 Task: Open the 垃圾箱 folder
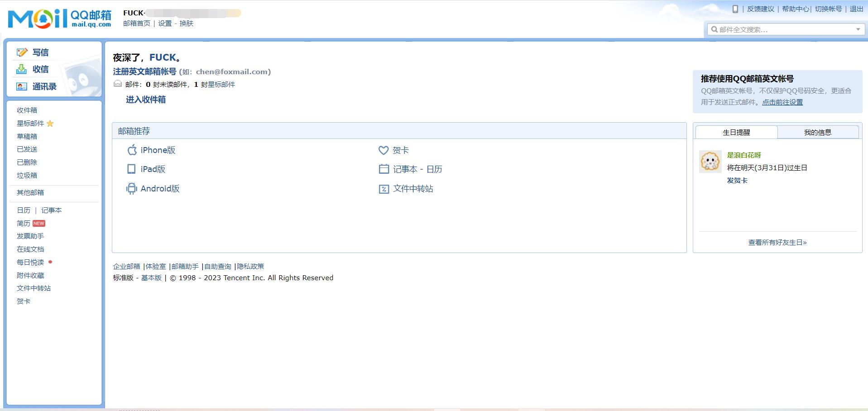[27, 175]
